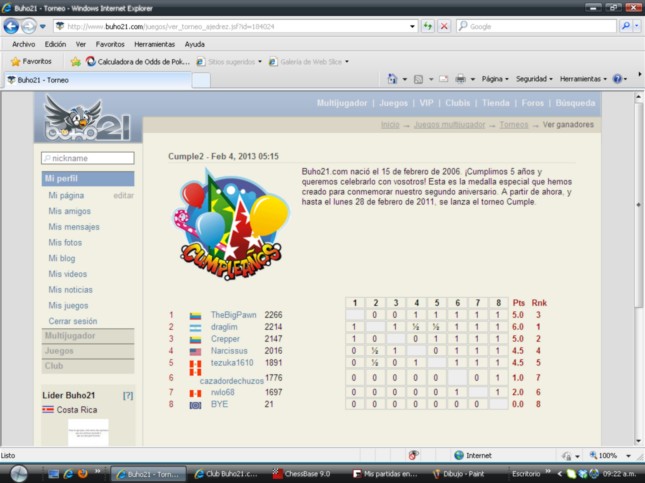Screen dimensions: 645x483
Task: Open Calculadora de Odds de Poker bookmark
Action: pyautogui.click(x=138, y=62)
